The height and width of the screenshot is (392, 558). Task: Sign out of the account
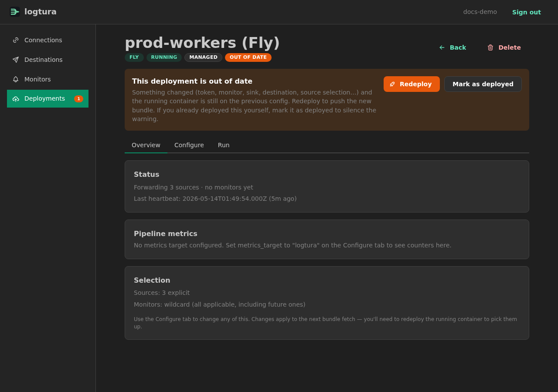527,12
